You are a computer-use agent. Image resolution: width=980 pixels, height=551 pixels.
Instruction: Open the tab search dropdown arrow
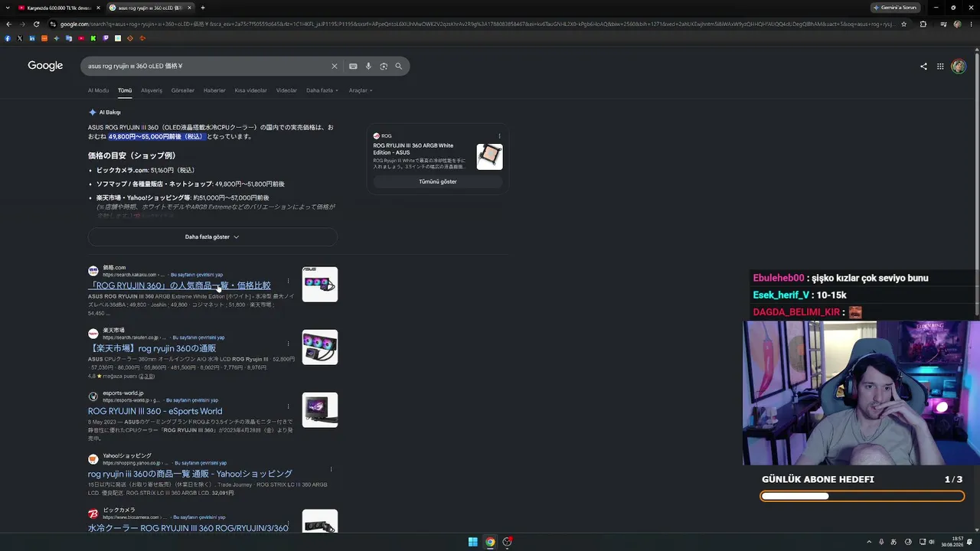6,8
